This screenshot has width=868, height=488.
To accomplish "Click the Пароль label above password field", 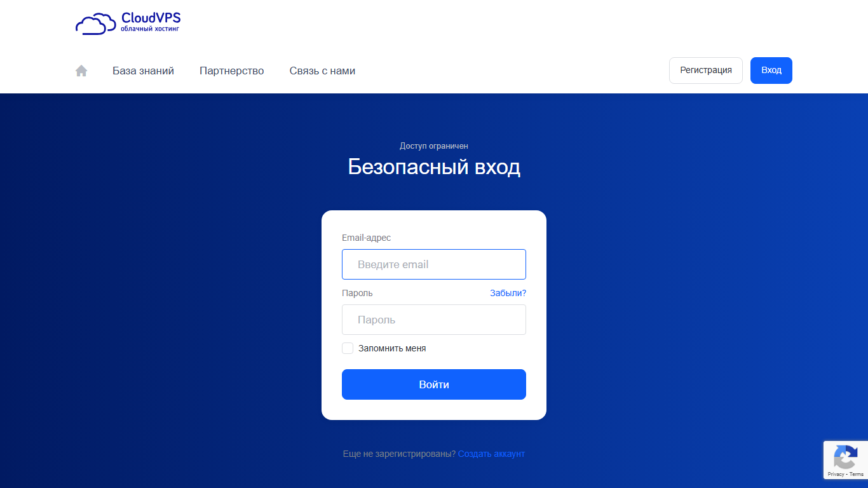I will (x=357, y=293).
